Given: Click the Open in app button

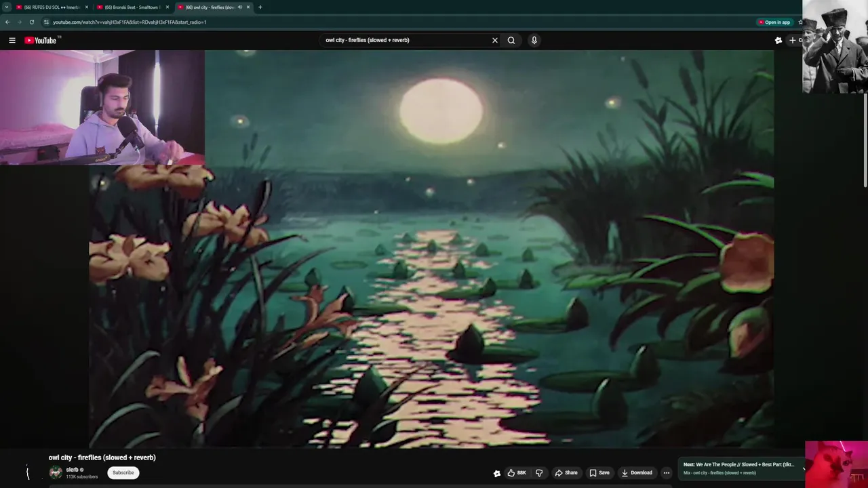Looking at the screenshot, I should [x=774, y=22].
